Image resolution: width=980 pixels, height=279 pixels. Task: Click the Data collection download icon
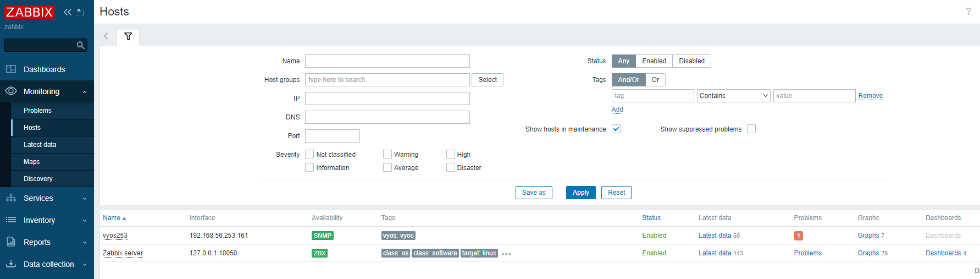click(11, 264)
